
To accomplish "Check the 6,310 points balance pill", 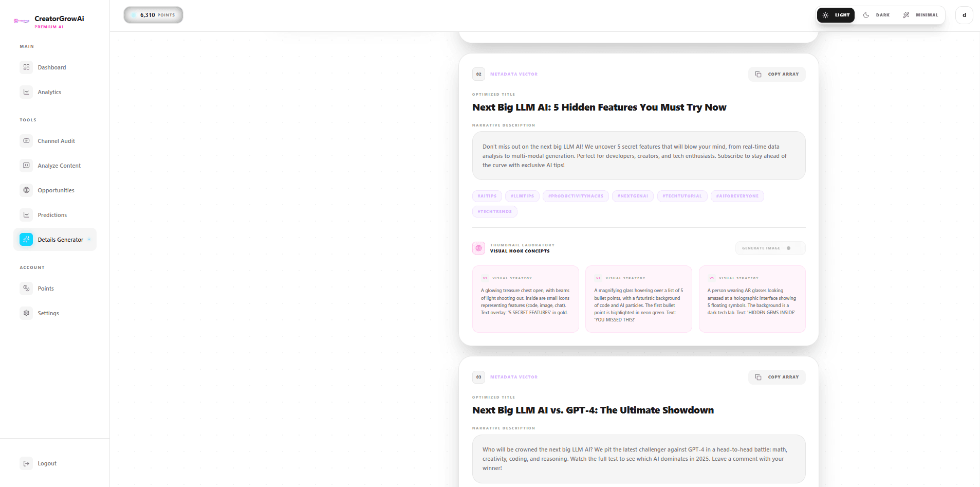I will [153, 15].
